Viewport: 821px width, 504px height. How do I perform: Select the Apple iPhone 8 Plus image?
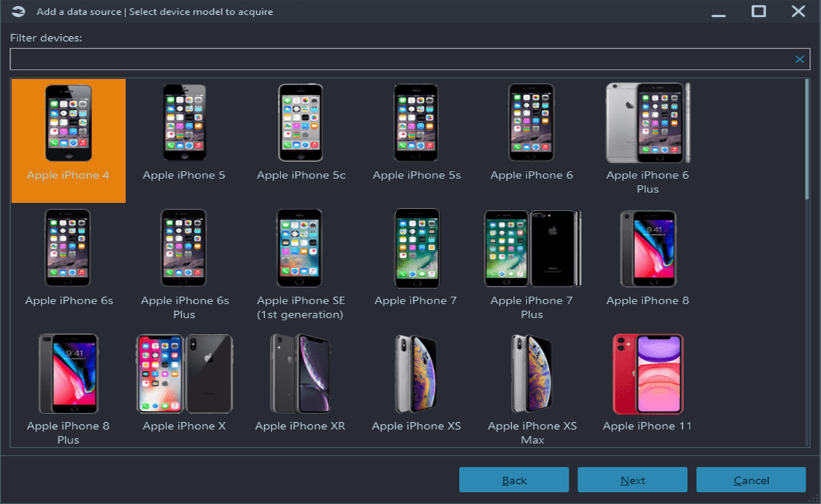click(68, 373)
